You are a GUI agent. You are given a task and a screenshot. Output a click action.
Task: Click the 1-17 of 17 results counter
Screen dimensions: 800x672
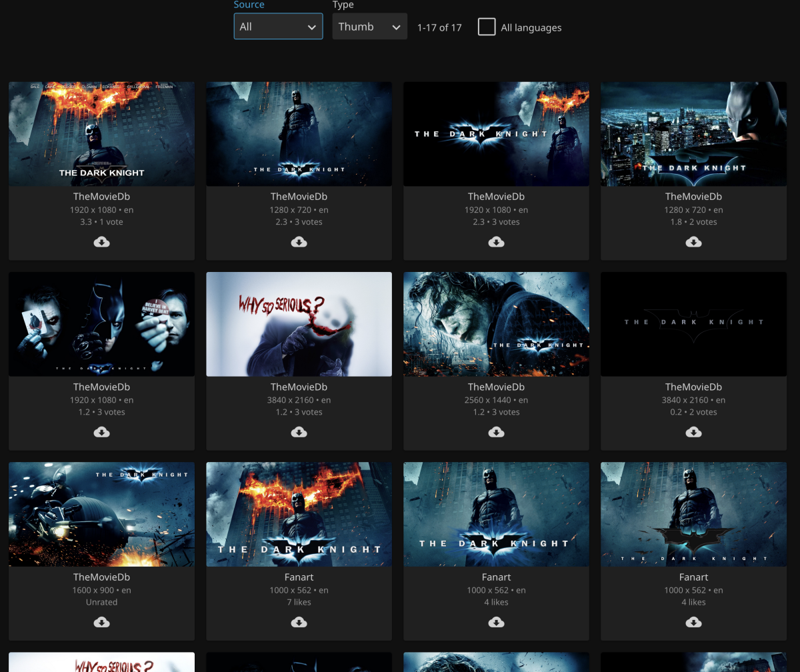(439, 27)
